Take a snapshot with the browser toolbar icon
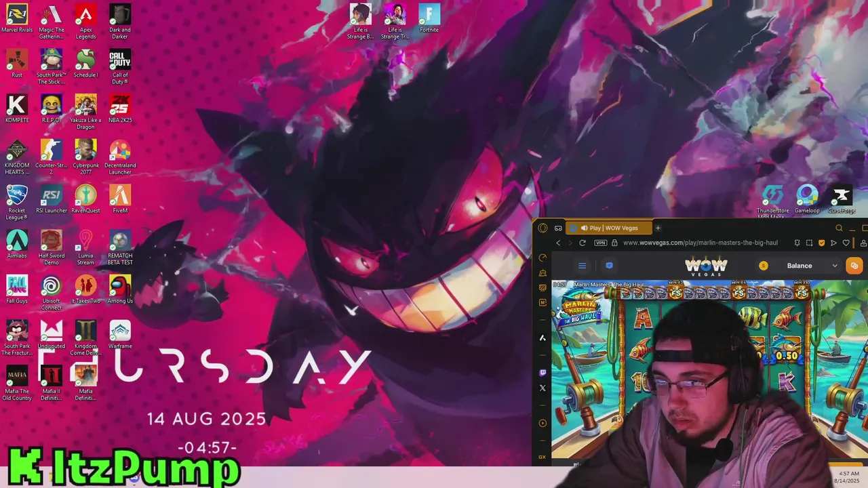 tap(809, 243)
